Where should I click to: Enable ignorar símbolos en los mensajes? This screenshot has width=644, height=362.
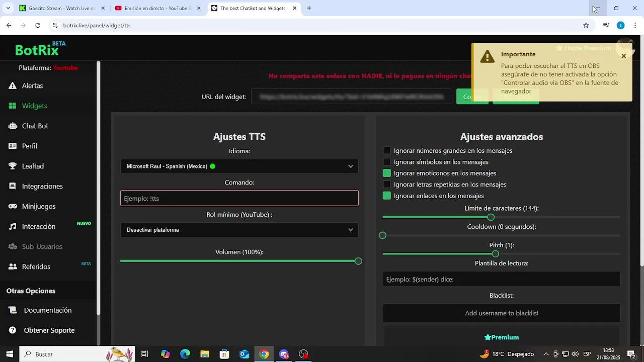[x=386, y=162]
